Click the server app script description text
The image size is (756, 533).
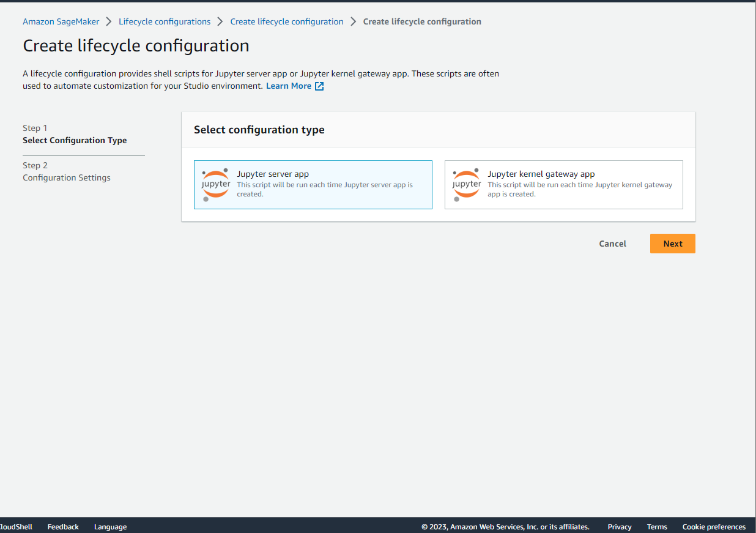(x=325, y=189)
